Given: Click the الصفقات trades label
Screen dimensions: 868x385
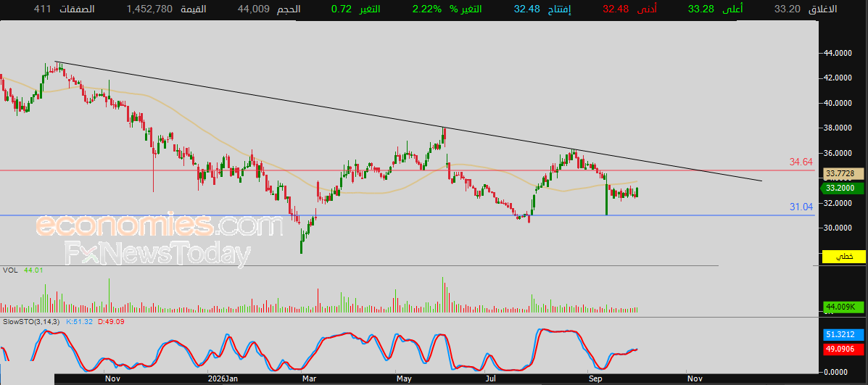Looking at the screenshot, I should [x=76, y=9].
